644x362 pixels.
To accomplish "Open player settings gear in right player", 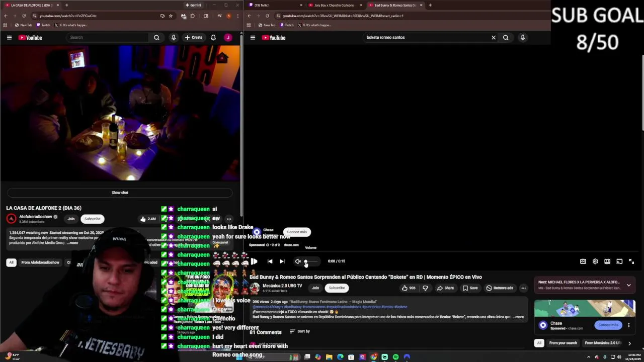I will (x=595, y=261).
